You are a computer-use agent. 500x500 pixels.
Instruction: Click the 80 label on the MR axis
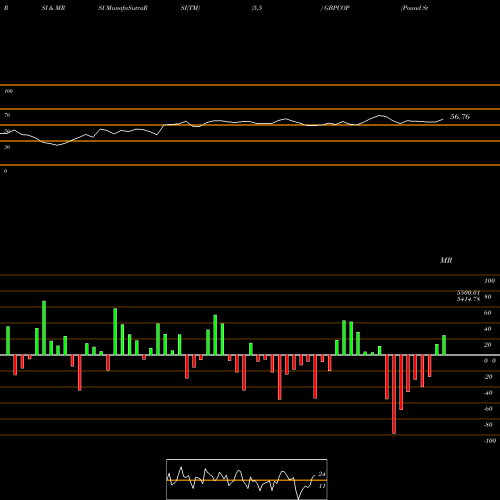(488, 297)
